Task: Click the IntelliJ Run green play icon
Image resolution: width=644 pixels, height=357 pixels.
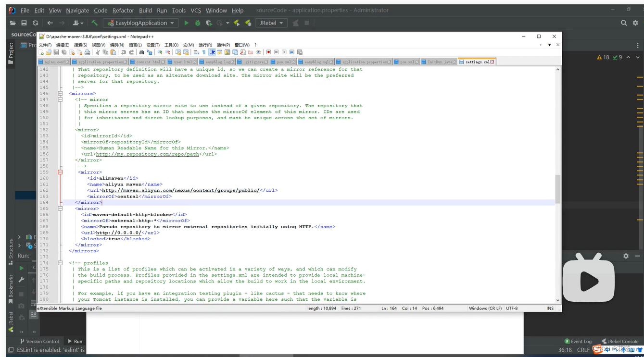Action: coord(186,23)
